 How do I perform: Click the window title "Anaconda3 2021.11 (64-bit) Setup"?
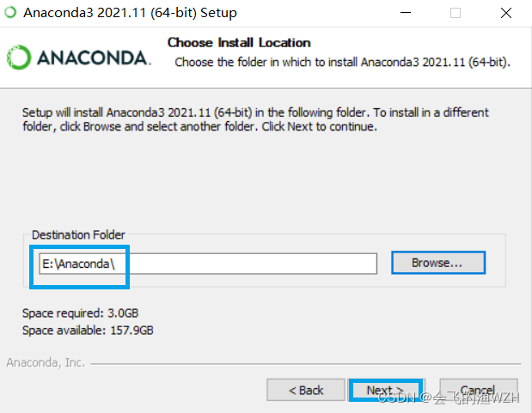tap(130, 13)
